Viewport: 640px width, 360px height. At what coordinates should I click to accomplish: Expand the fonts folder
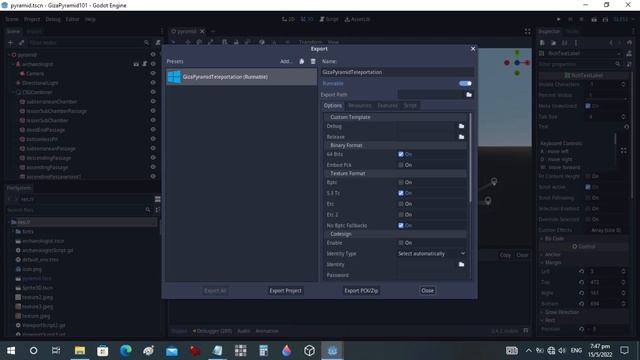pyautogui.click(x=13, y=231)
